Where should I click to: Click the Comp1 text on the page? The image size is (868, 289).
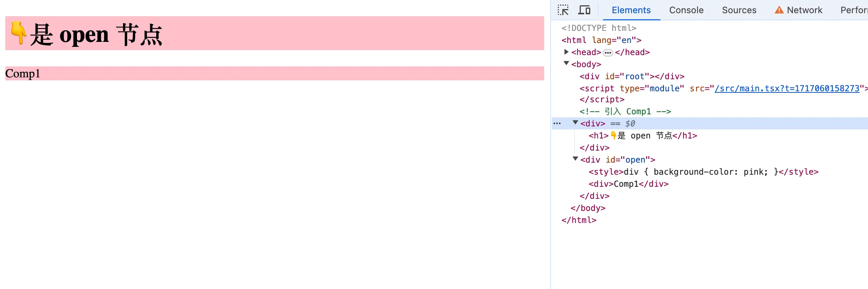click(x=23, y=74)
